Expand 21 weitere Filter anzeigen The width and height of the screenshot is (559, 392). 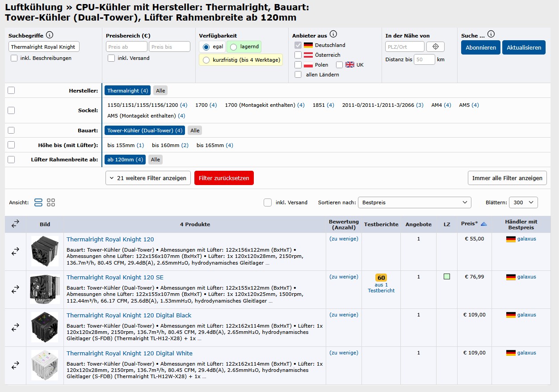[x=148, y=178]
